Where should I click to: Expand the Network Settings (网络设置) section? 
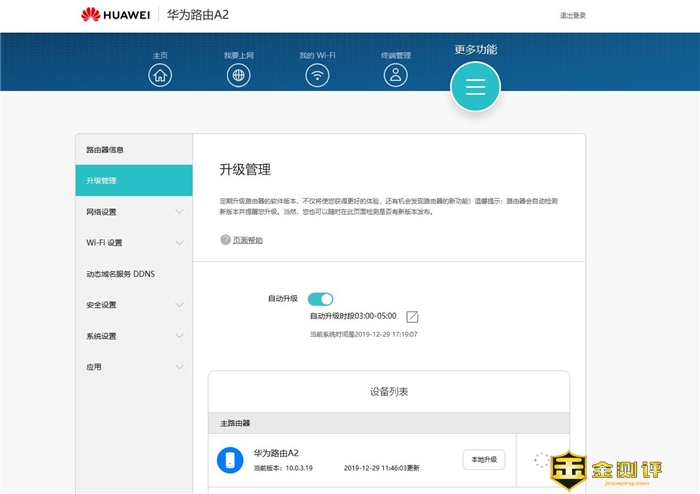pyautogui.click(x=133, y=212)
